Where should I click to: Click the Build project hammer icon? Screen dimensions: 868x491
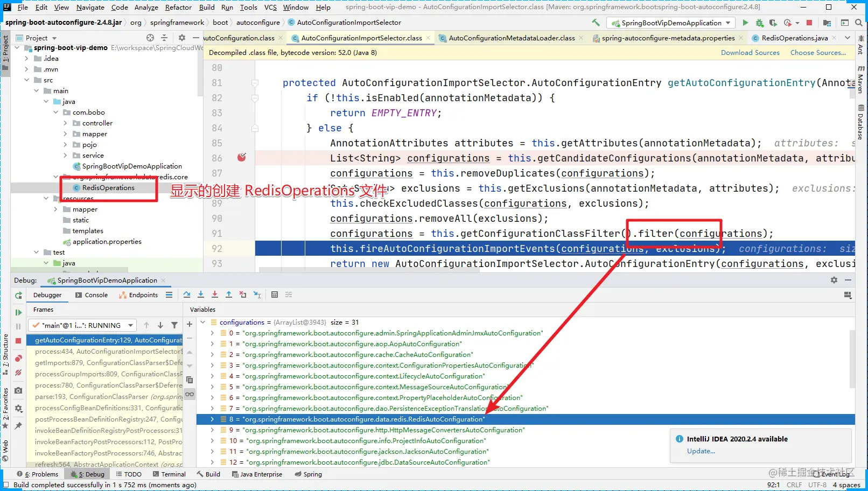click(596, 23)
